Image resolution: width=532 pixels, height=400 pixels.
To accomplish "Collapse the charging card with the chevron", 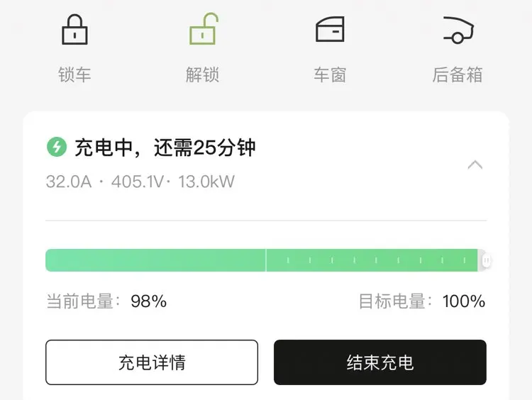I will click(475, 165).
